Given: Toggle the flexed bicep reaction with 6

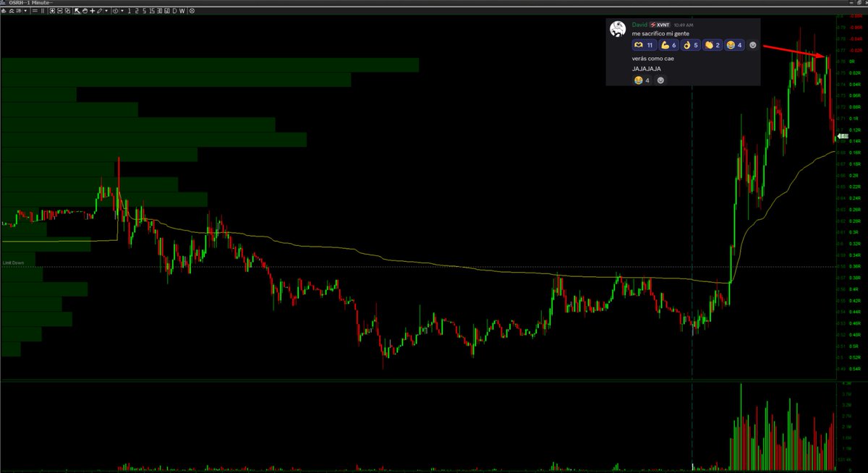Looking at the screenshot, I should point(669,45).
